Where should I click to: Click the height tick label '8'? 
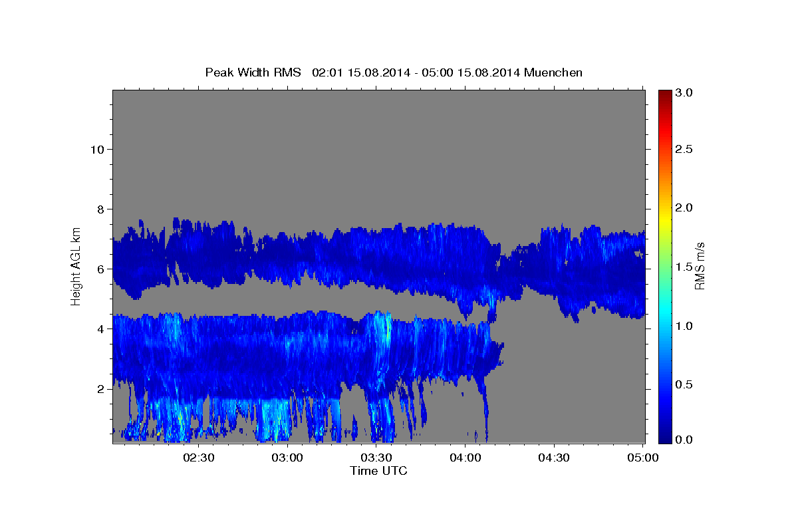coord(101,209)
